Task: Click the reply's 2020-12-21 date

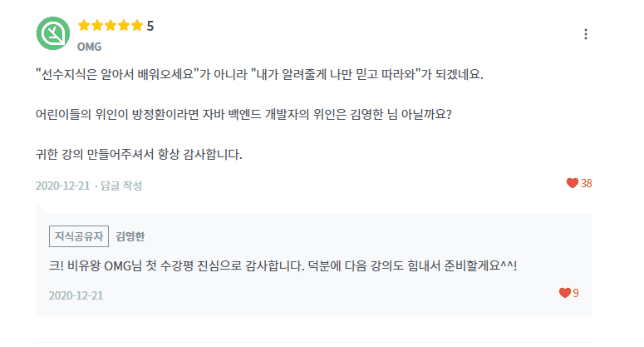Action: [x=76, y=295]
